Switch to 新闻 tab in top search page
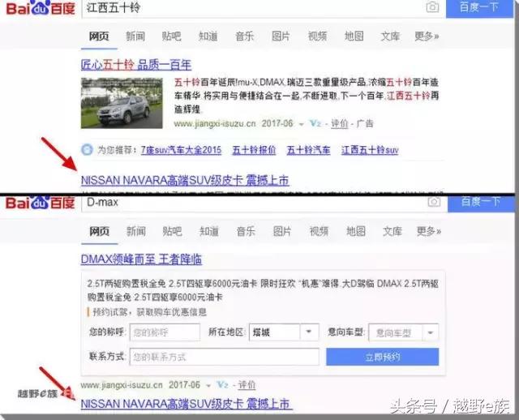Viewport: 519px width, 420px height. 135,36
